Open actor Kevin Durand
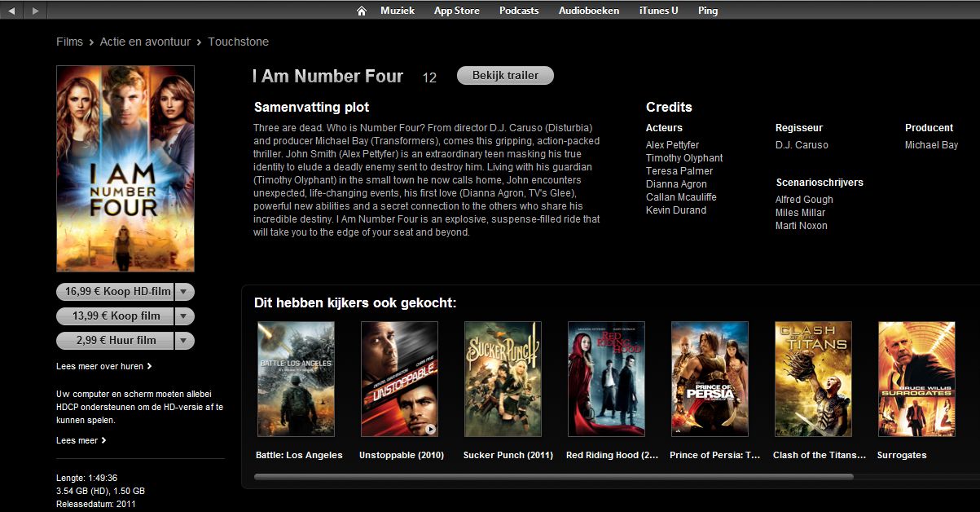Screen dimensions: 980x512 point(676,210)
